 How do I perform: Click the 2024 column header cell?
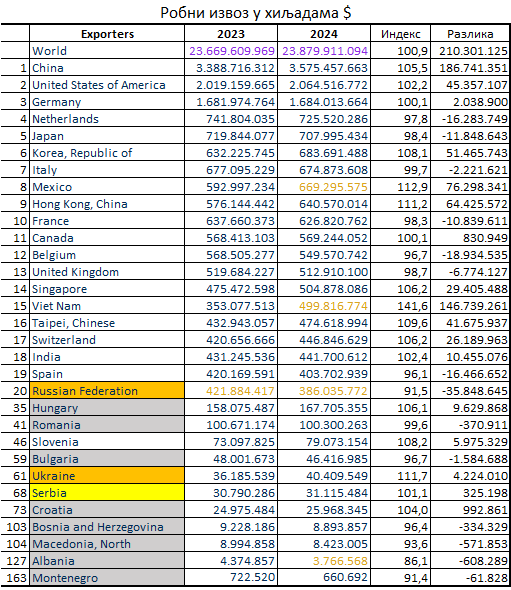pyautogui.click(x=324, y=33)
